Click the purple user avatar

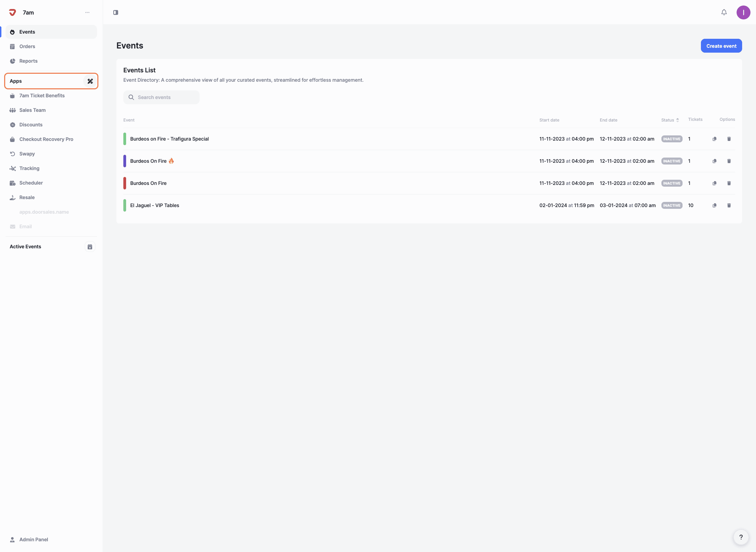point(743,12)
